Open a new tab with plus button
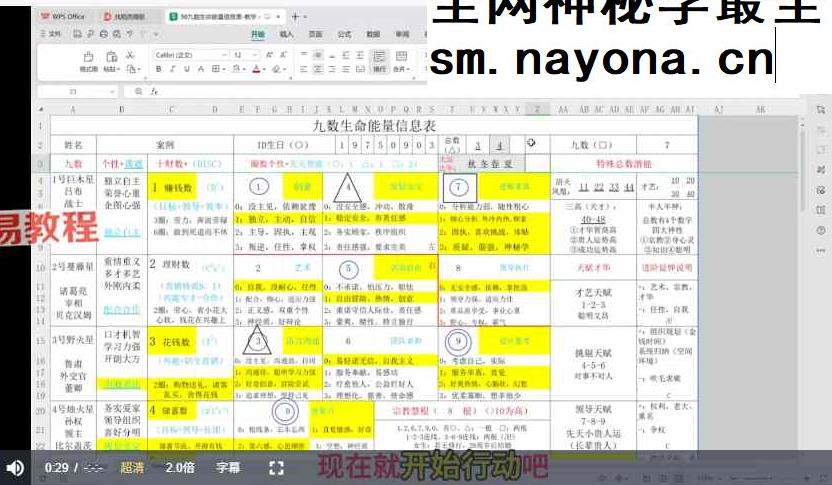 296,16
